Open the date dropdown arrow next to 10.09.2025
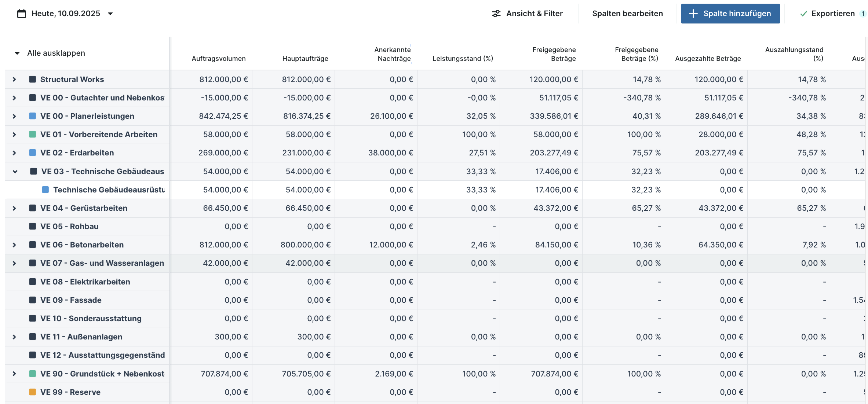The height and width of the screenshot is (404, 868). point(110,14)
